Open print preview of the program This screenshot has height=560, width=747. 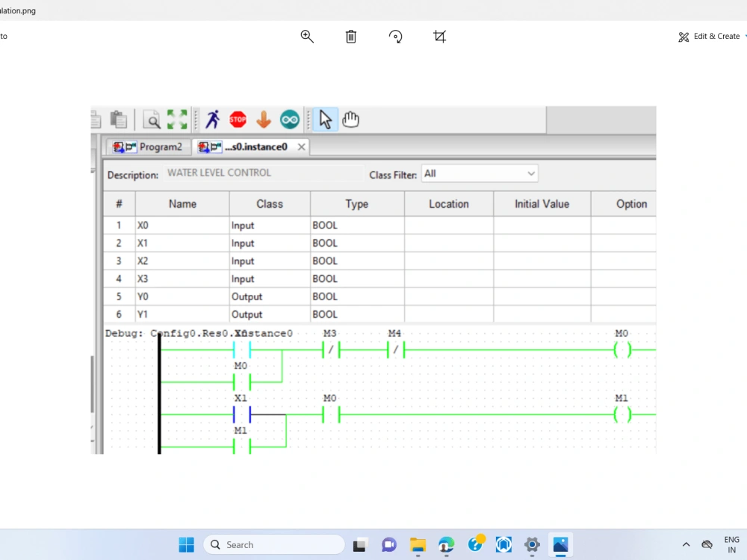(x=152, y=119)
